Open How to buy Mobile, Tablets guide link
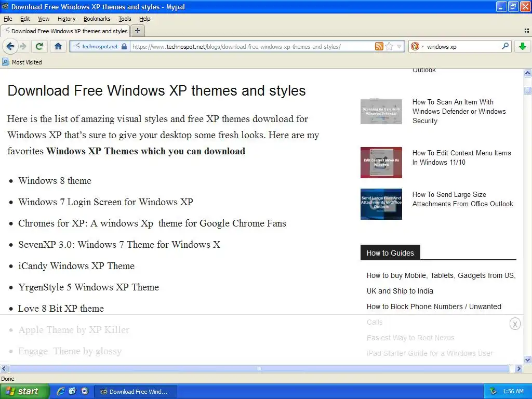Image resolution: width=532 pixels, height=399 pixels. point(441,283)
